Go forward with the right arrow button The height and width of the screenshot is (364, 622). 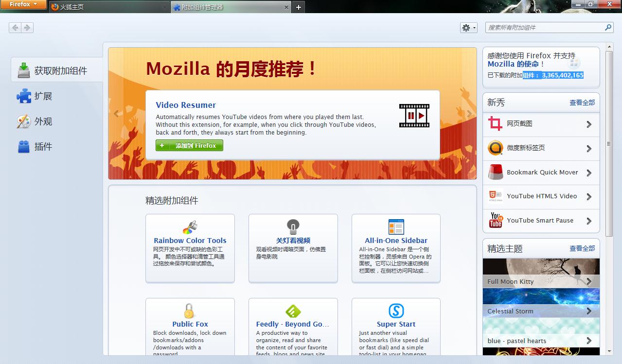tap(27, 28)
